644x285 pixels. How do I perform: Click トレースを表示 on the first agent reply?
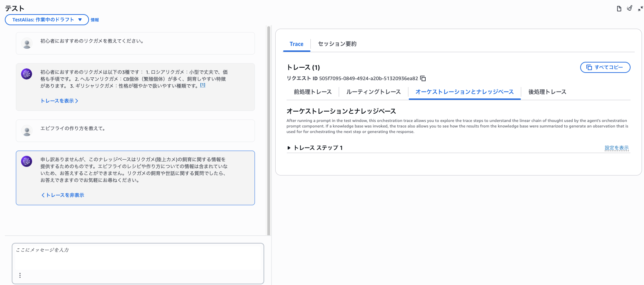point(59,101)
